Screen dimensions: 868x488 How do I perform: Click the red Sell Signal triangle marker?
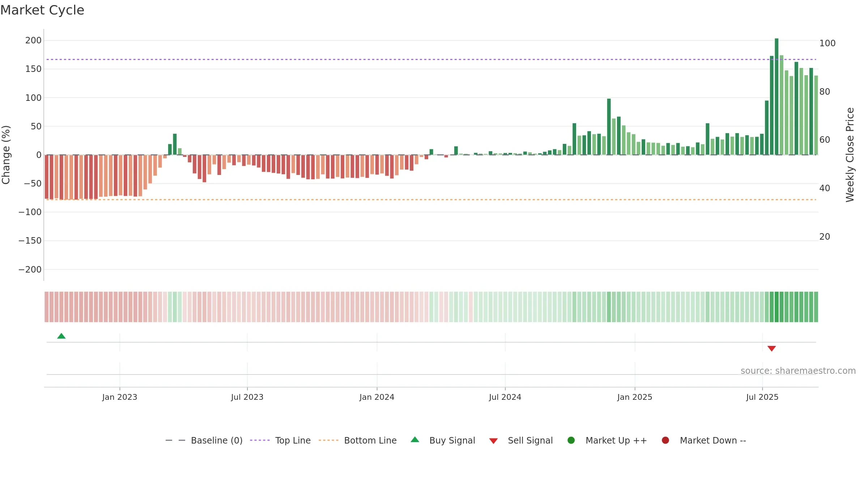pos(771,348)
